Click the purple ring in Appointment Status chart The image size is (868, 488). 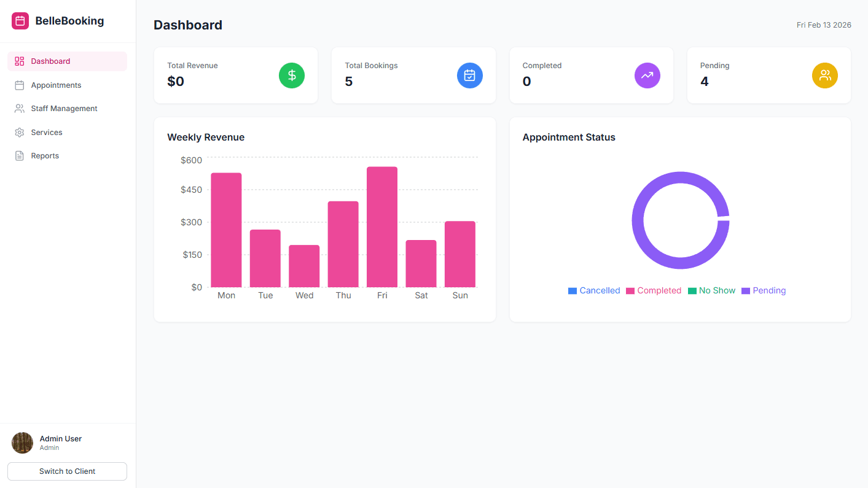pos(681,178)
